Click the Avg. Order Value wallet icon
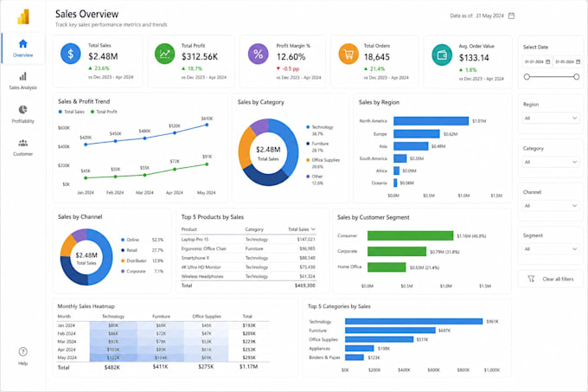Viewport: 588px width, 392px height. pos(442,55)
